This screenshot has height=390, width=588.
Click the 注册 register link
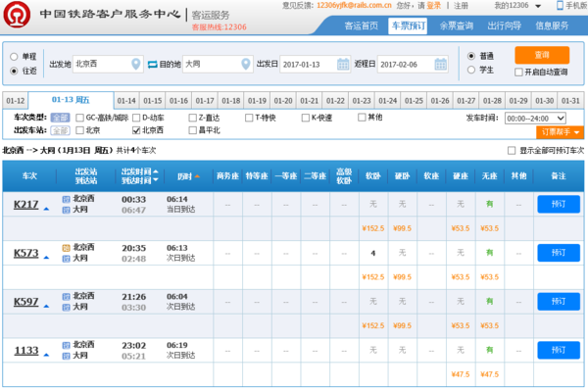pyautogui.click(x=461, y=6)
